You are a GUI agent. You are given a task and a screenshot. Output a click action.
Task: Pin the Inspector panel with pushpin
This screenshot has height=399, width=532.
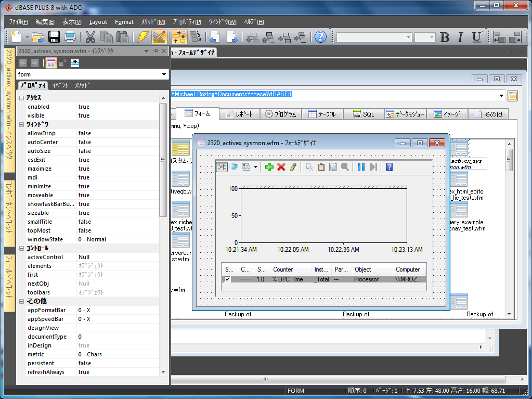(x=155, y=51)
